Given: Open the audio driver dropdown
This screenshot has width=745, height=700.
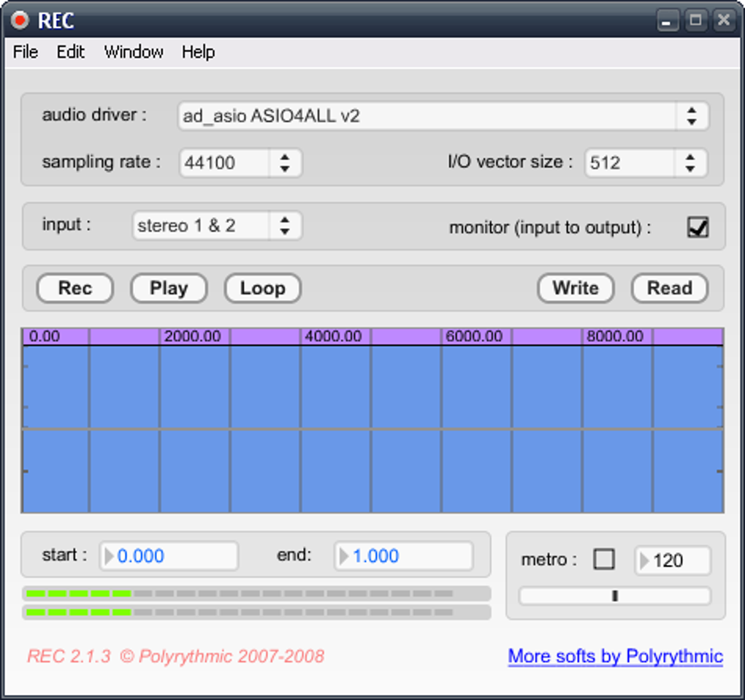Looking at the screenshot, I should point(690,116).
